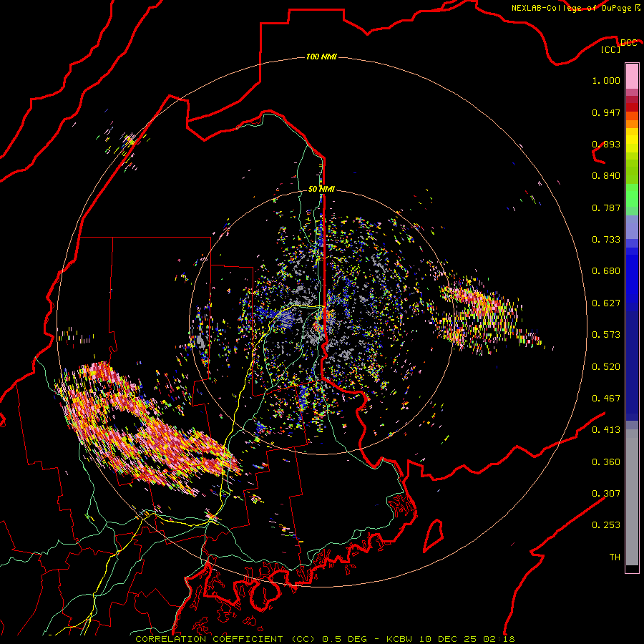Pick the gray band beside 0.307
This screenshot has width=644, height=644.
click(x=632, y=497)
